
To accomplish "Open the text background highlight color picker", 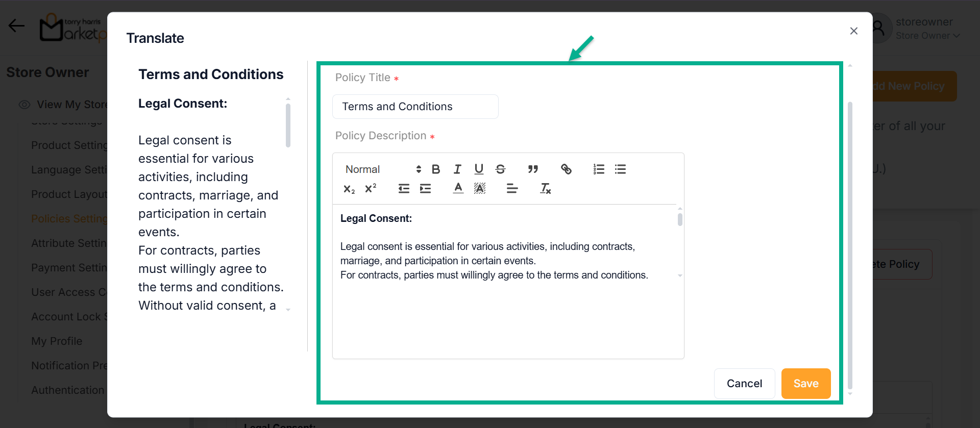I will pyautogui.click(x=480, y=189).
